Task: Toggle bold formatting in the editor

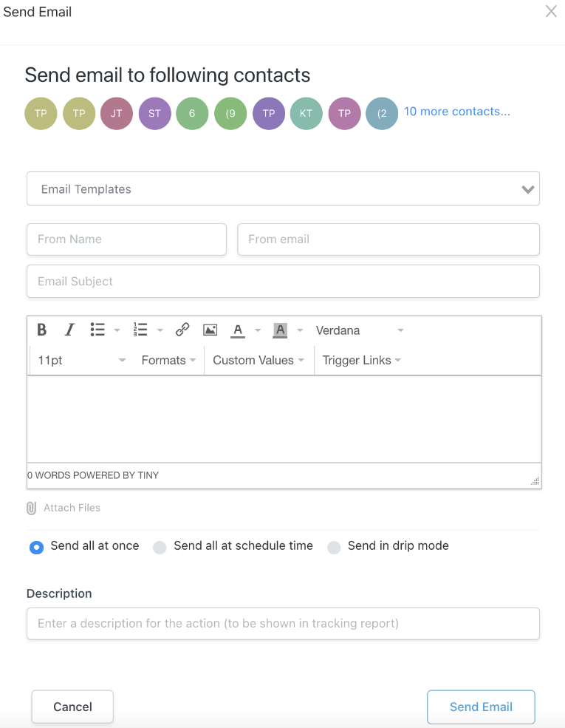Action: click(42, 330)
